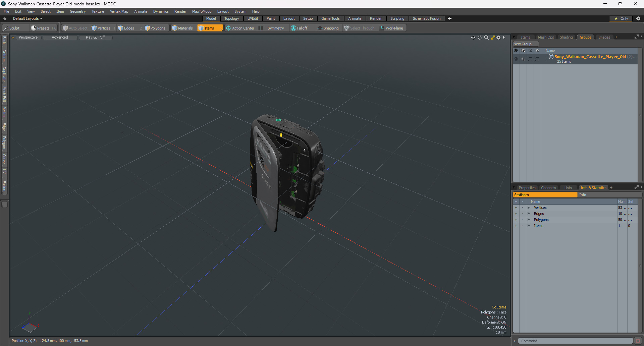The image size is (644, 346).
Task: Activate Items selection mode
Action: (210, 28)
